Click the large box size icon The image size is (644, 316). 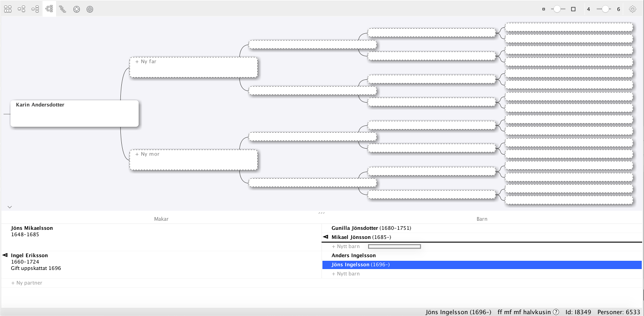pyautogui.click(x=573, y=9)
